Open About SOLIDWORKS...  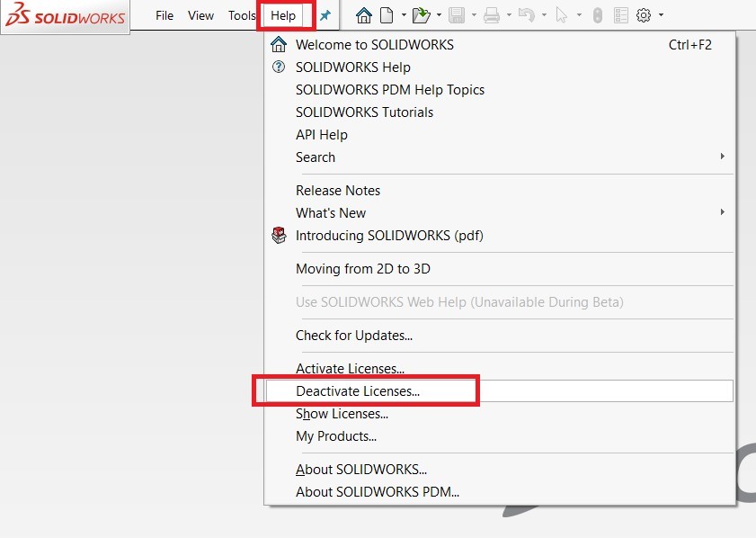pyautogui.click(x=500, y=470)
